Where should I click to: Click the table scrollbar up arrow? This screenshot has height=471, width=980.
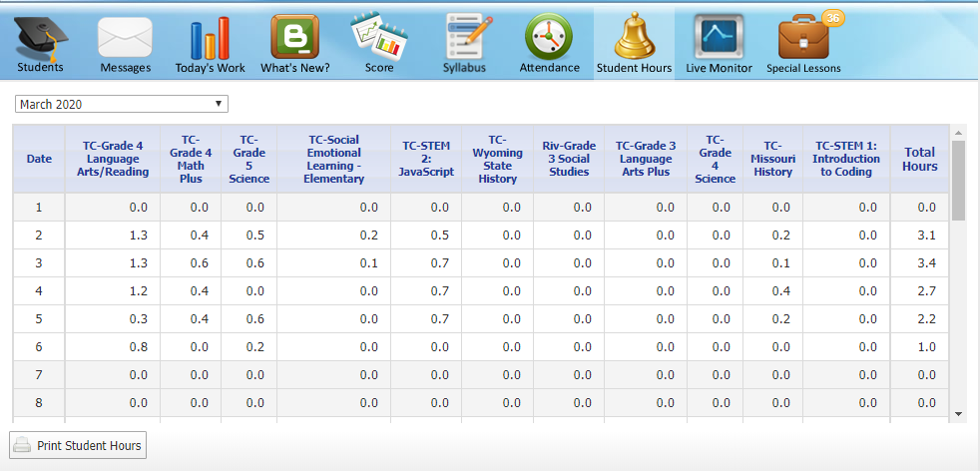[x=958, y=133]
